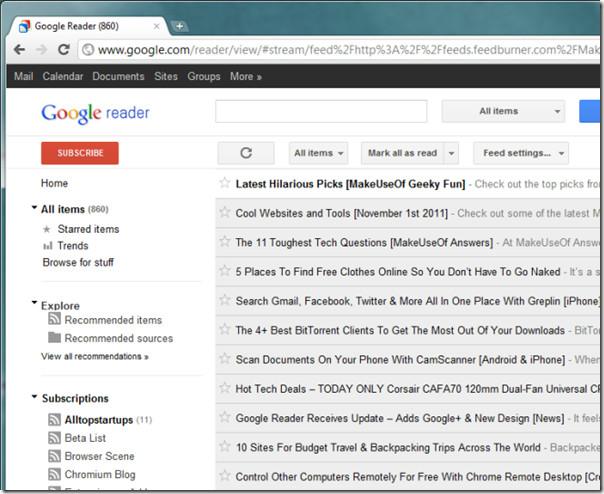Star the Google Reader Receives Update item
Image resolution: width=604 pixels, height=494 pixels.
pyautogui.click(x=225, y=417)
